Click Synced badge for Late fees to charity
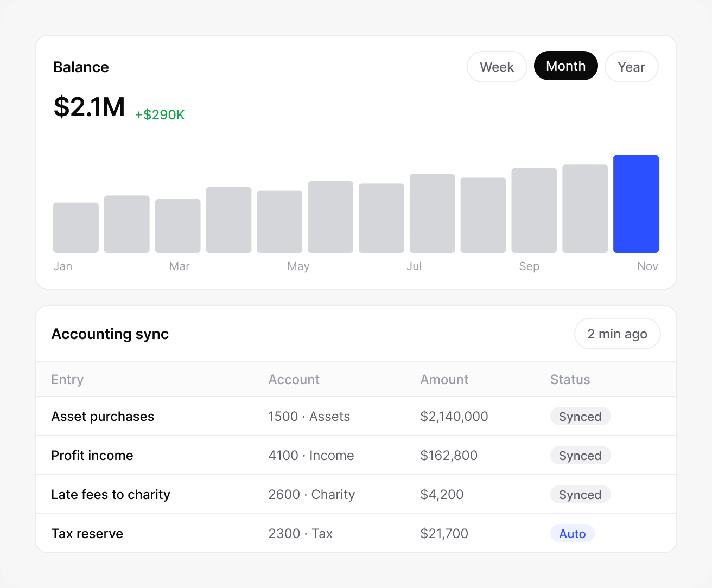 tap(580, 495)
